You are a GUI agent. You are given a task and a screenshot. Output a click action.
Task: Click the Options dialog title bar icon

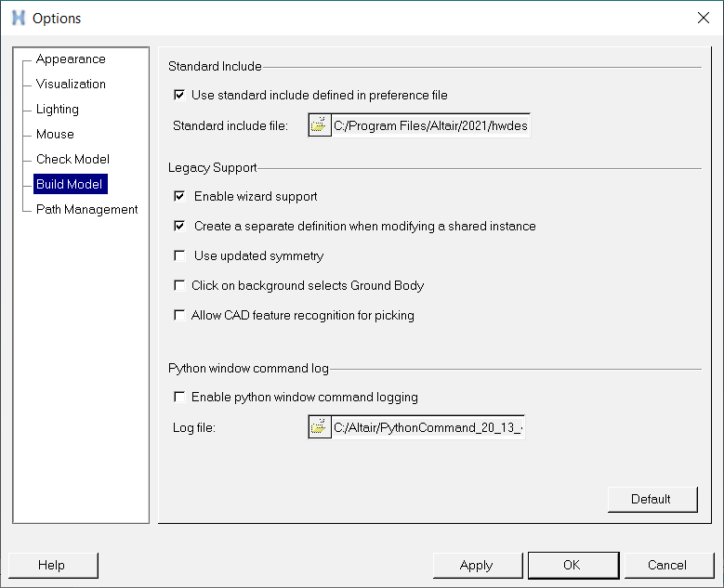[17, 18]
